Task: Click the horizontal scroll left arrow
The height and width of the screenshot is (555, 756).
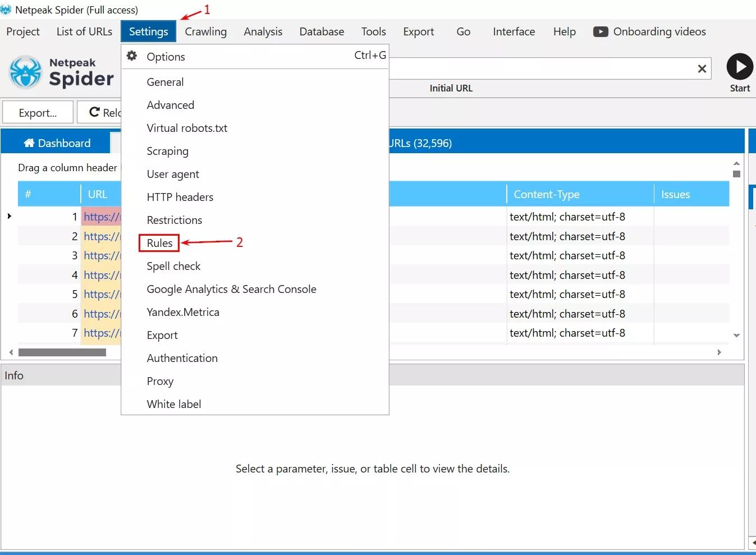Action: [x=11, y=352]
